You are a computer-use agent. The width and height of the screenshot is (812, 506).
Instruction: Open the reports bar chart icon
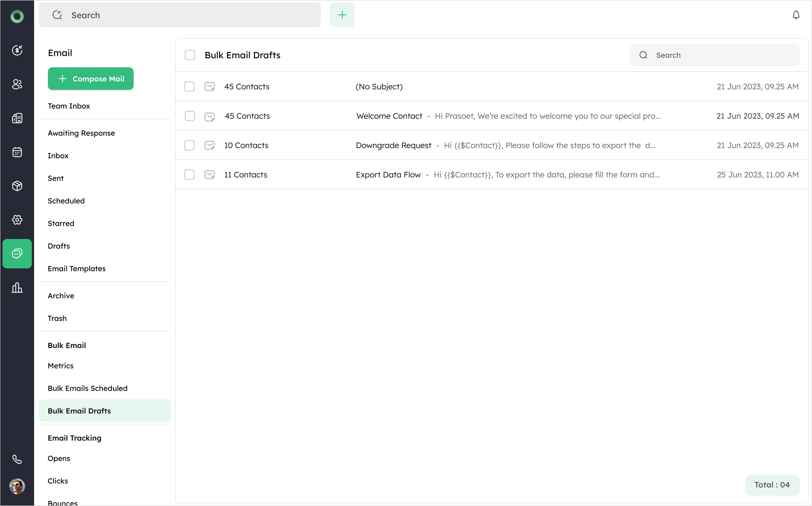tap(17, 288)
